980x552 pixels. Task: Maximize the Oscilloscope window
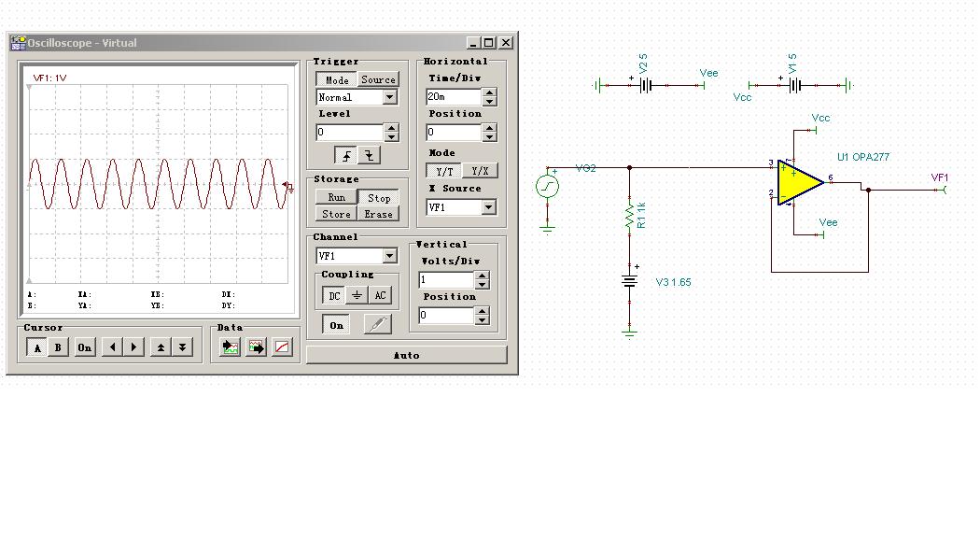[489, 43]
